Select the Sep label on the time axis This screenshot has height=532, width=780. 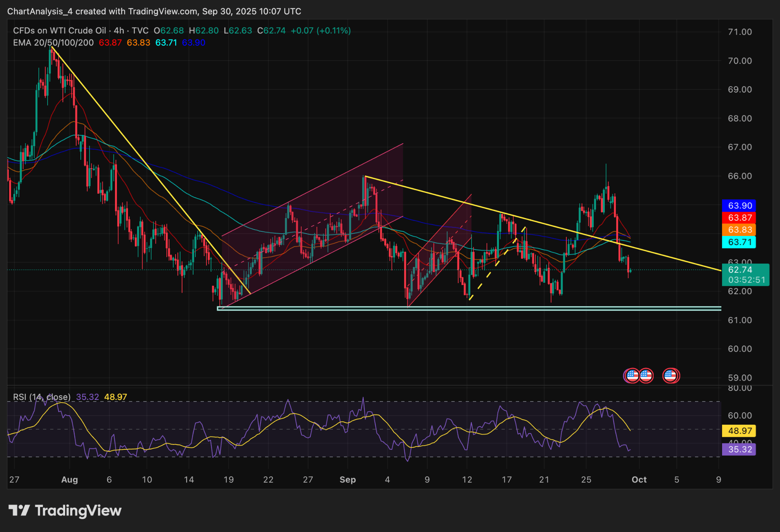pyautogui.click(x=347, y=480)
